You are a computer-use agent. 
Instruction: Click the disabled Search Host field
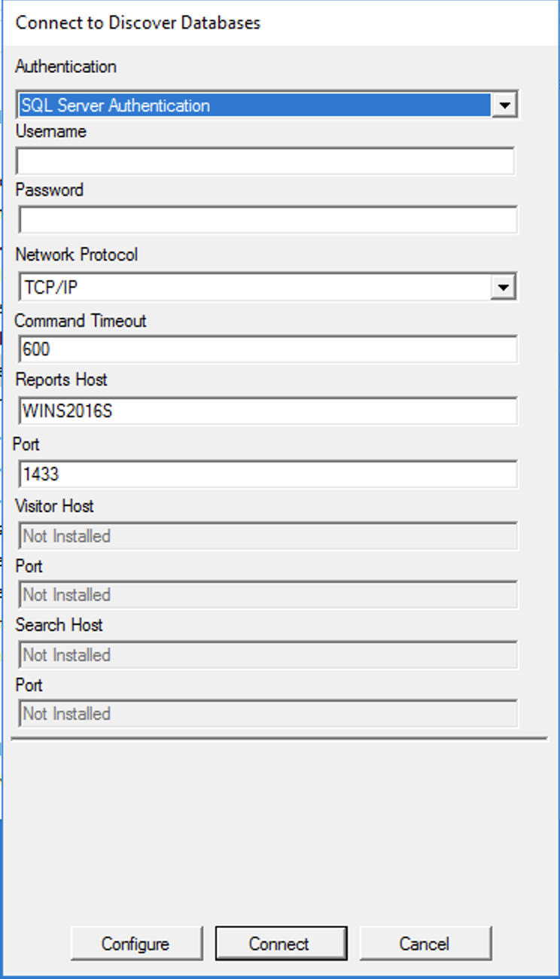pyautogui.click(x=267, y=655)
